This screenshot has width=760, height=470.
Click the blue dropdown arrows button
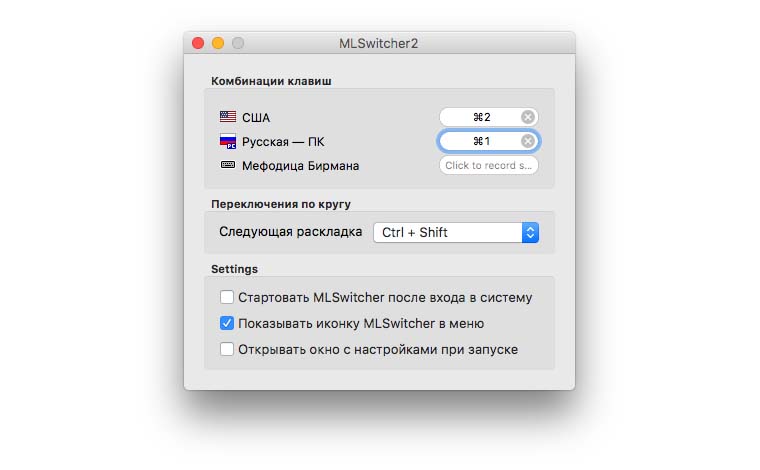click(x=530, y=232)
